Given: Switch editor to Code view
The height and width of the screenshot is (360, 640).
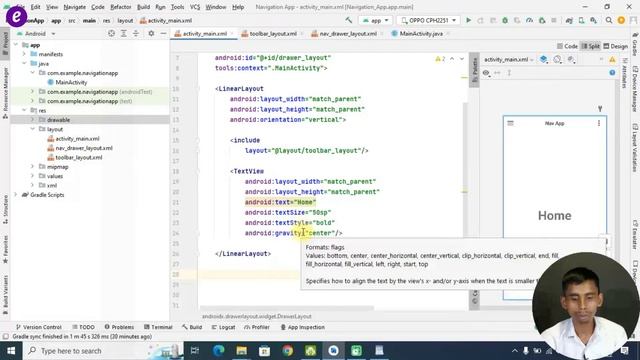Looking at the screenshot, I should pos(567,46).
